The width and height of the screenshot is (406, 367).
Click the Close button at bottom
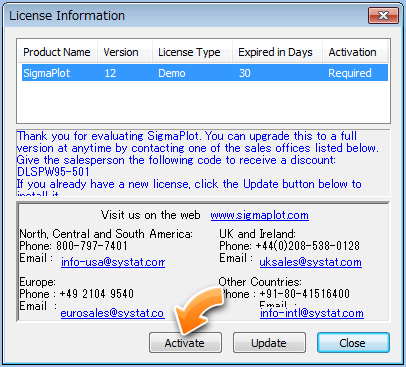[x=353, y=343]
